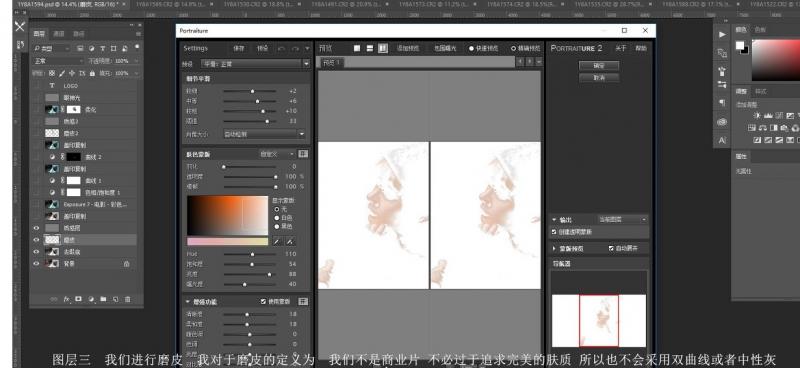Select black show mask radio option
800x368 pixels.
pyautogui.click(x=277, y=226)
